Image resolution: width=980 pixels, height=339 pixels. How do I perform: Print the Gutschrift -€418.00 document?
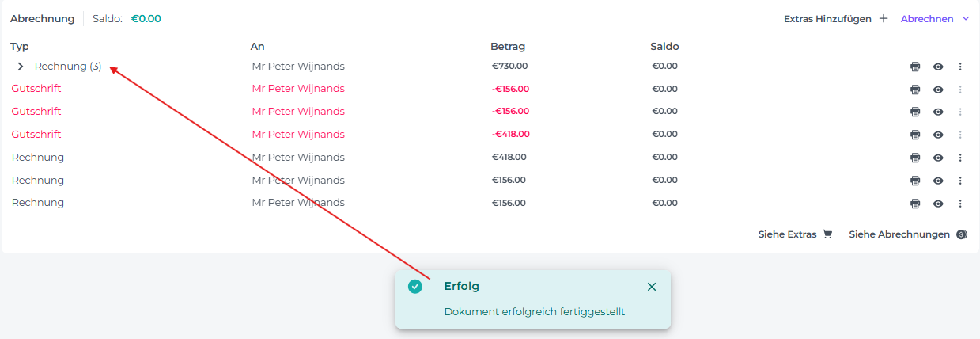tap(915, 135)
